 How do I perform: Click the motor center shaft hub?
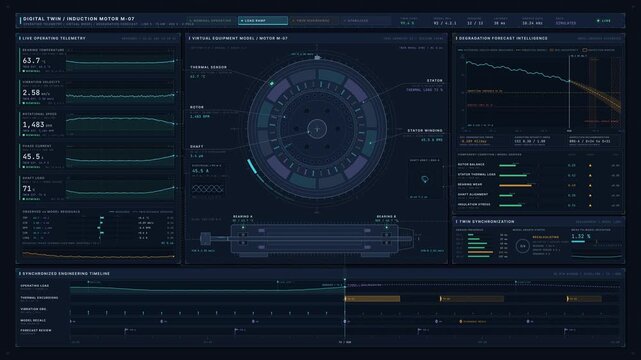317,129
